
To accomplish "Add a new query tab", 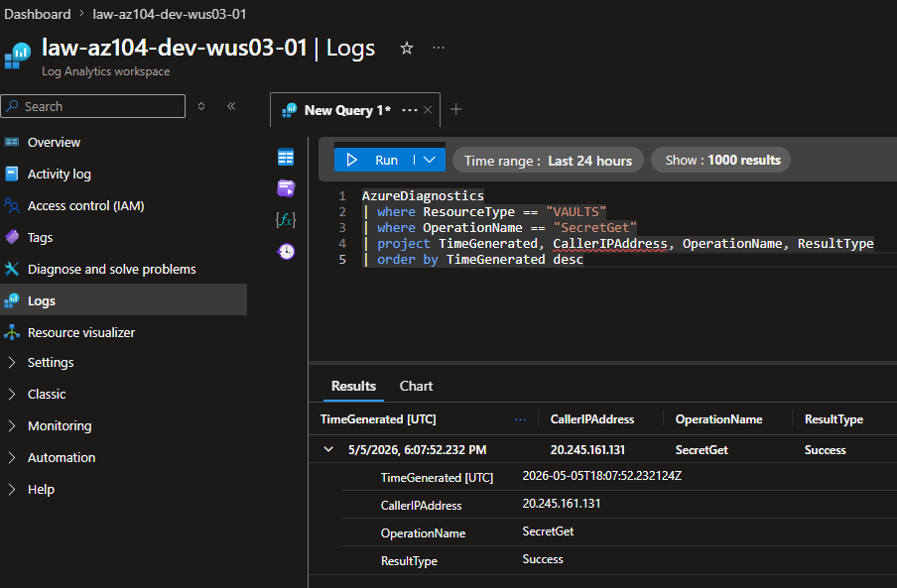I will click(x=455, y=109).
